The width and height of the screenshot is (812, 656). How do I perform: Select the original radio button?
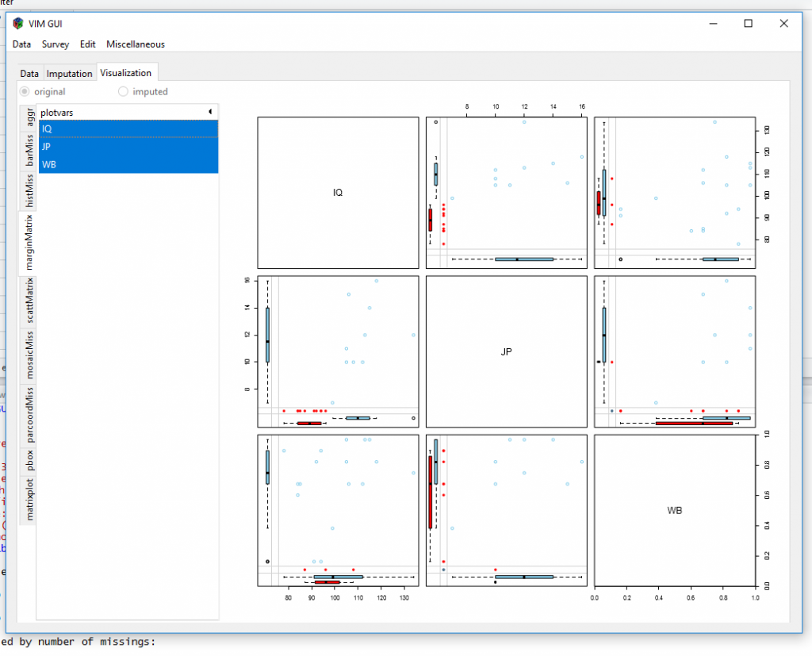click(25, 91)
